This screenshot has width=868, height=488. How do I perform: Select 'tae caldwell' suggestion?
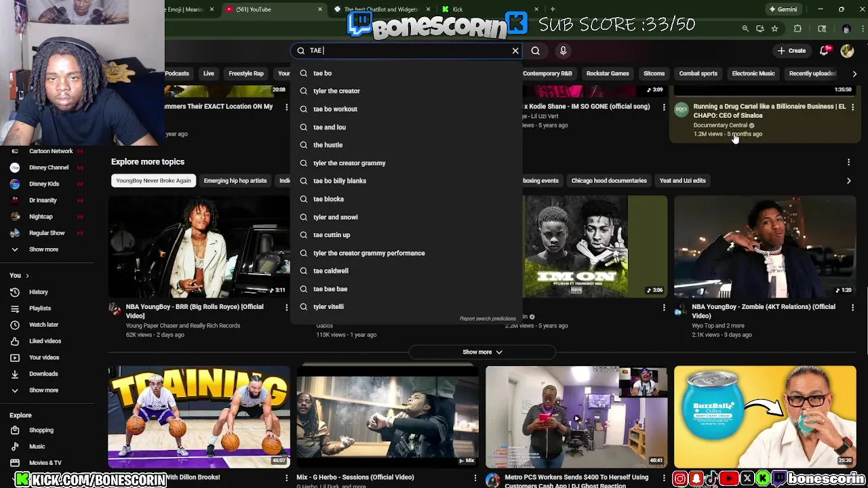click(406, 271)
